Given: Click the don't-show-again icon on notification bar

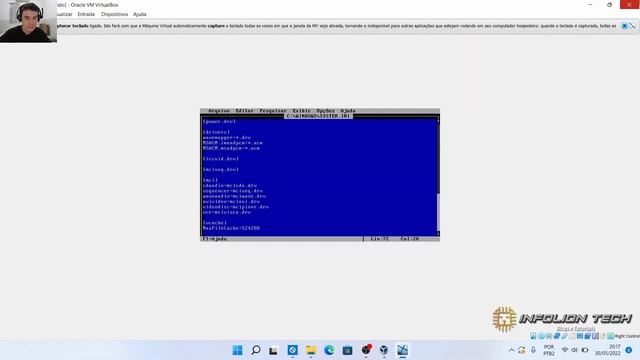Looking at the screenshot, I should [x=632, y=26].
